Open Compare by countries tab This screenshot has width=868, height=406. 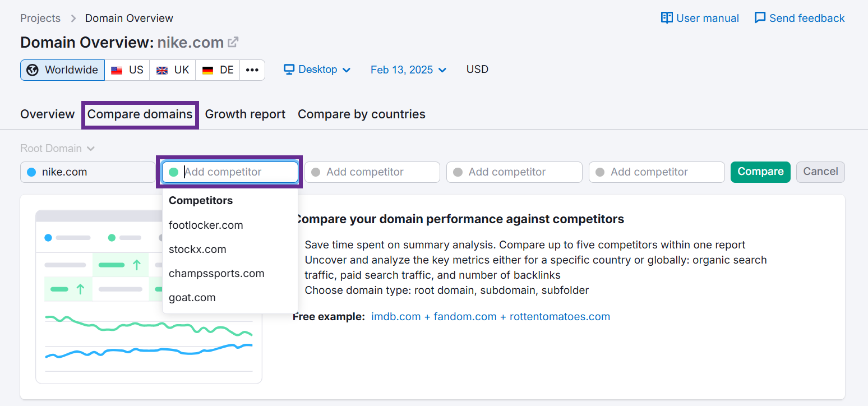coord(362,114)
